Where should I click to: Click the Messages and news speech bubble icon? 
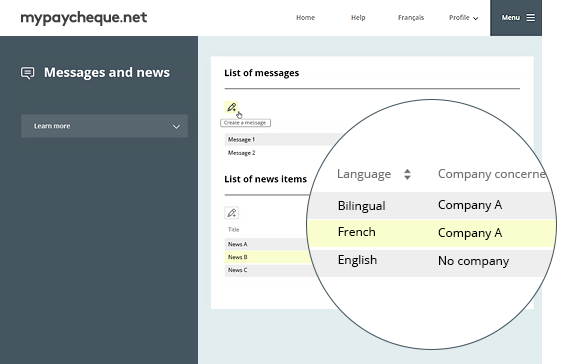click(28, 73)
